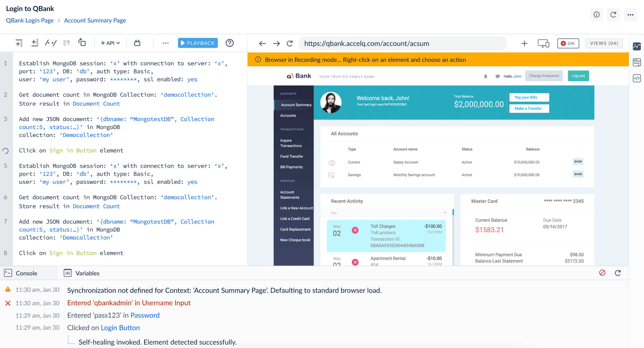Click the clipboard paste icon in toolbar
The height and width of the screenshot is (348, 644).
137,43
